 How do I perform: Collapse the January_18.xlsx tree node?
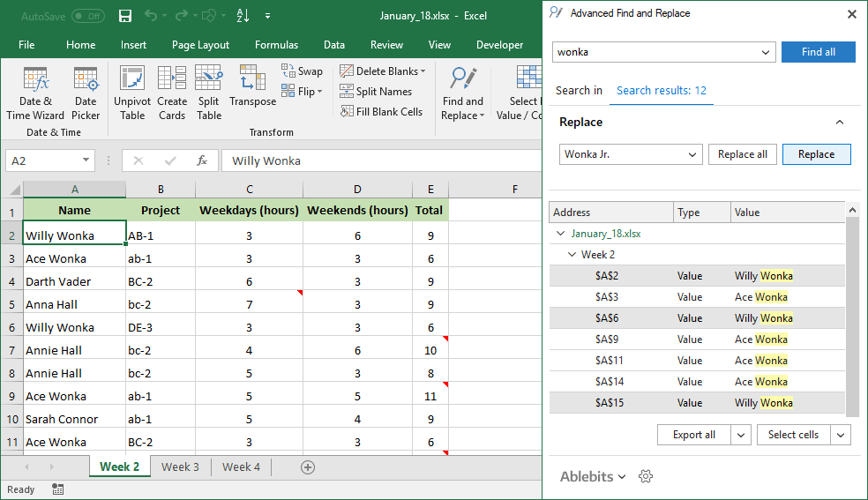coord(560,234)
